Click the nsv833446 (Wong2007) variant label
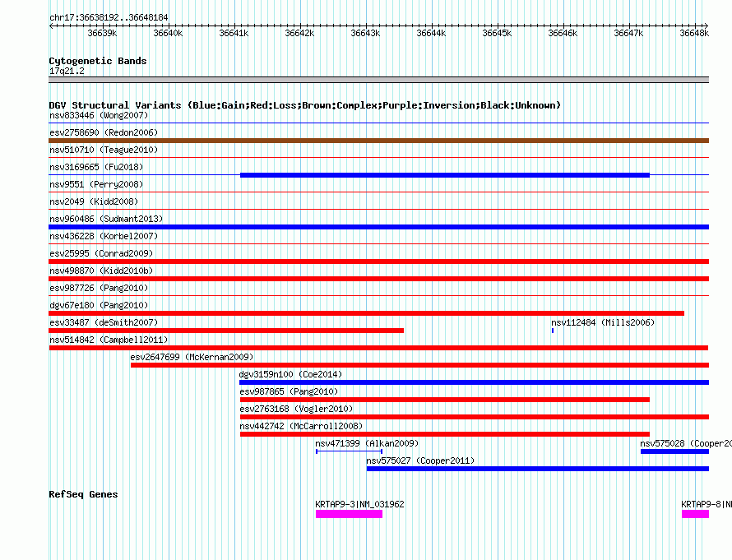This screenshot has width=732, height=560. 99,115
